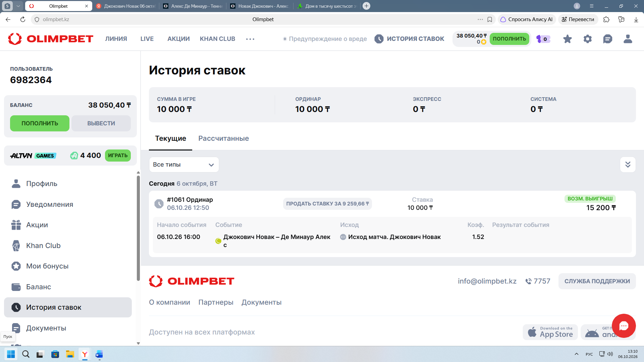Viewport: 644px width, 362px height.
Task: Open the 'ЛИНИЯ' menu item
Action: tap(116, 39)
